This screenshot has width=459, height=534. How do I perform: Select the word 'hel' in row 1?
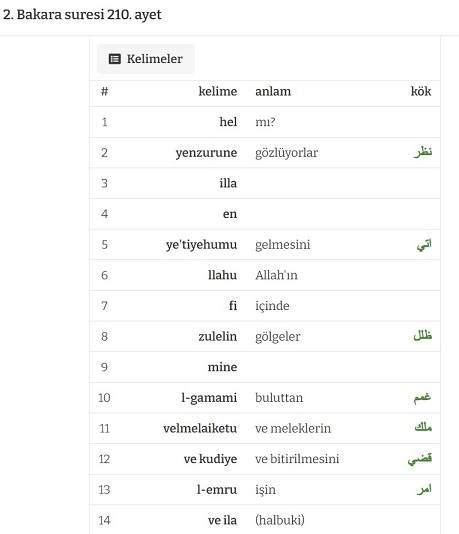click(x=228, y=122)
